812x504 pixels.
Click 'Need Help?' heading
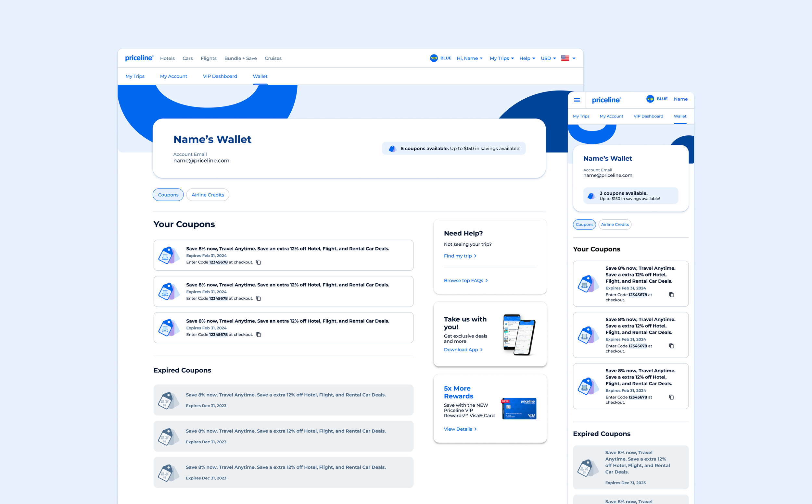click(x=463, y=233)
